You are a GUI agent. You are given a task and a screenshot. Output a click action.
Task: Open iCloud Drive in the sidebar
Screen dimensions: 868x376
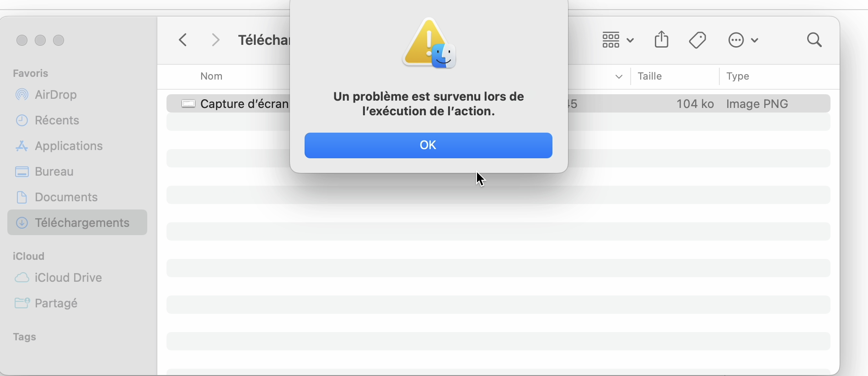pyautogui.click(x=68, y=278)
